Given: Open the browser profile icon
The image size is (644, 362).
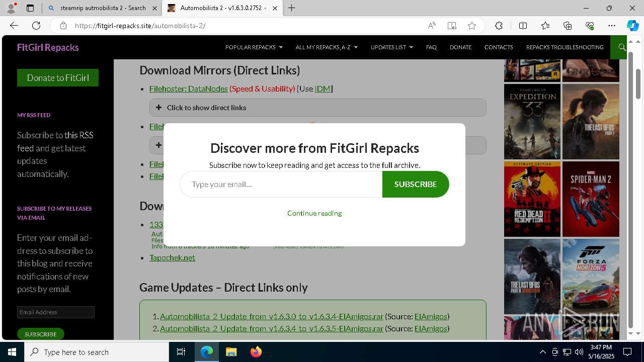Looking at the screenshot, I should pos(11,8).
